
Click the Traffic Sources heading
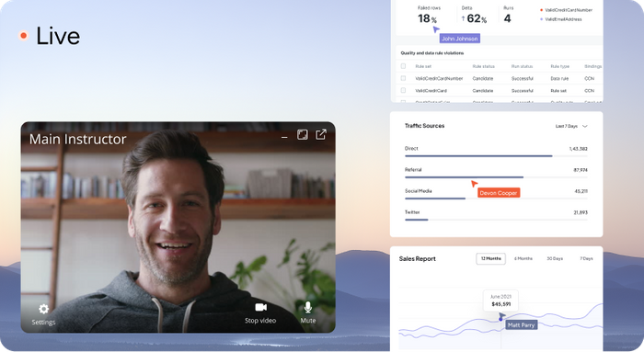coord(425,126)
